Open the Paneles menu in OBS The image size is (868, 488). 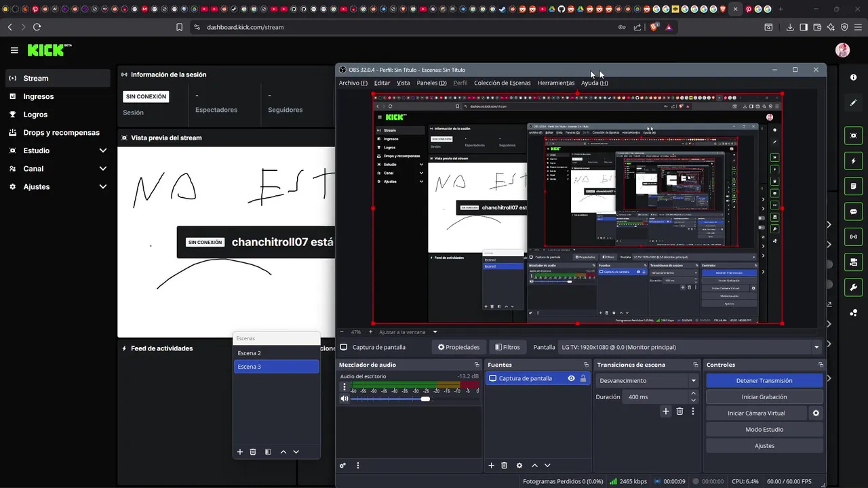(432, 83)
